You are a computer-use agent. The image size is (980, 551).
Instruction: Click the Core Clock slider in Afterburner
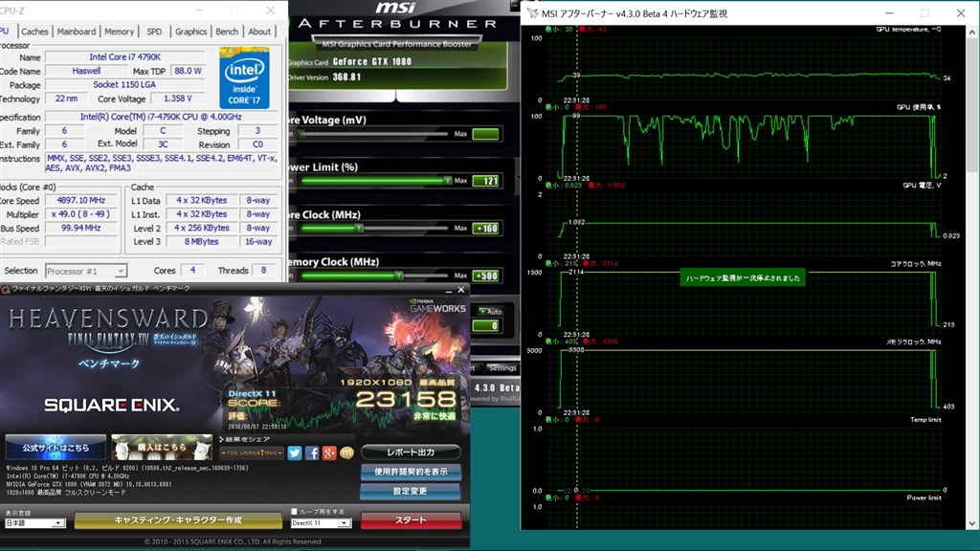coord(374,228)
